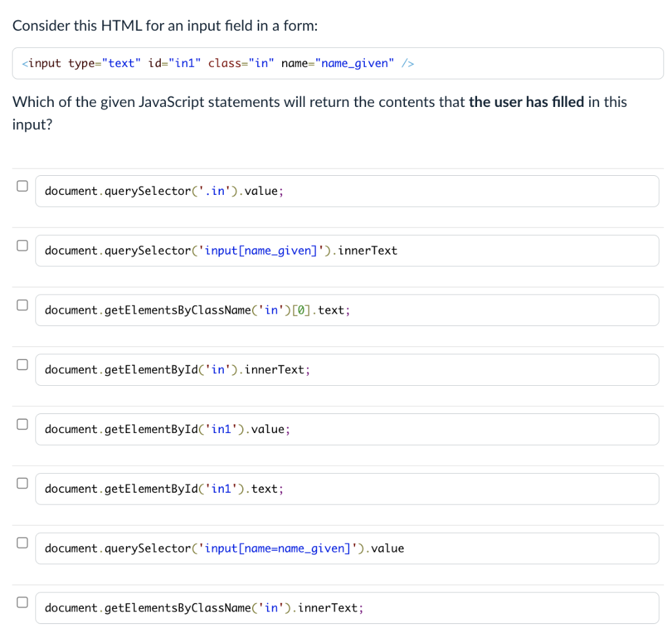Click the getElementsByClassName [0].text code box
This screenshot has height=643, width=672.
[347, 310]
